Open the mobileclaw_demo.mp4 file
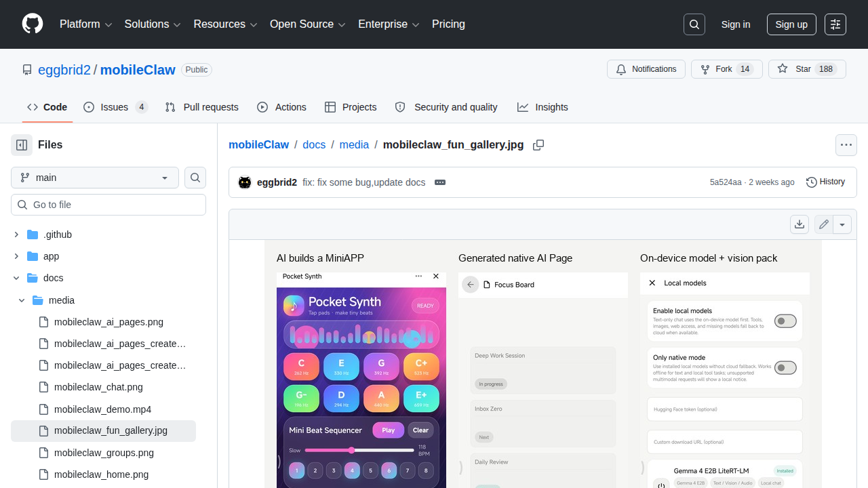868x488 pixels. (102, 409)
